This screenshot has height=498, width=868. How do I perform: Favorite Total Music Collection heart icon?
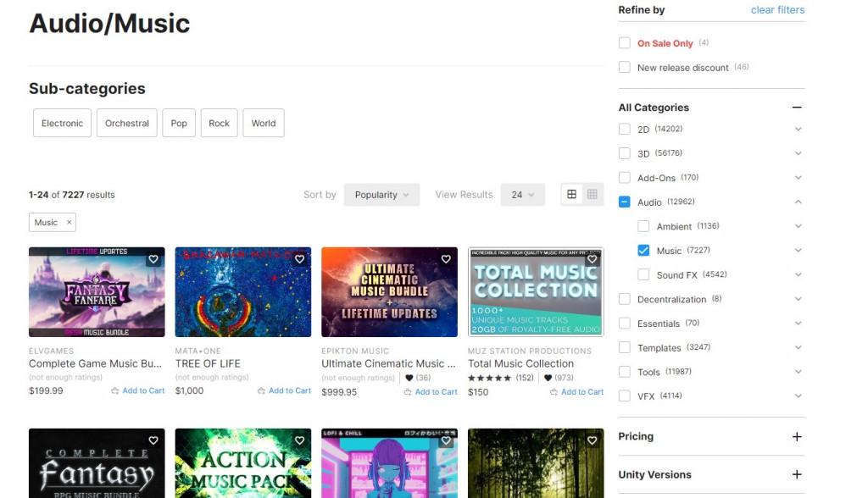(592, 259)
